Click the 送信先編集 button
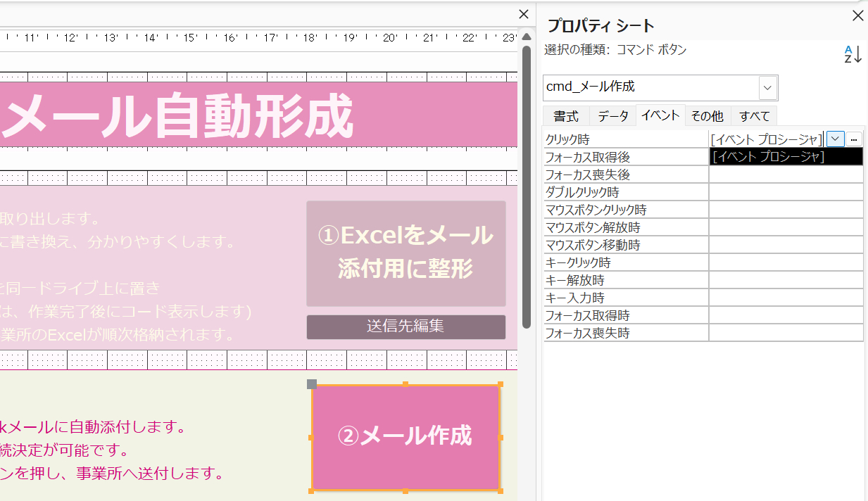Image resolution: width=868 pixels, height=501 pixels. click(x=405, y=326)
